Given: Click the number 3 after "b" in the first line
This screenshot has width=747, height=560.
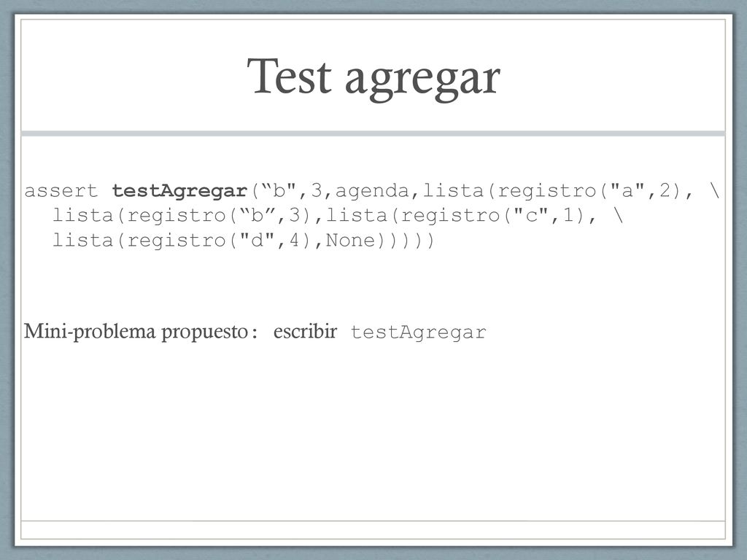Looking at the screenshot, I should [x=317, y=190].
